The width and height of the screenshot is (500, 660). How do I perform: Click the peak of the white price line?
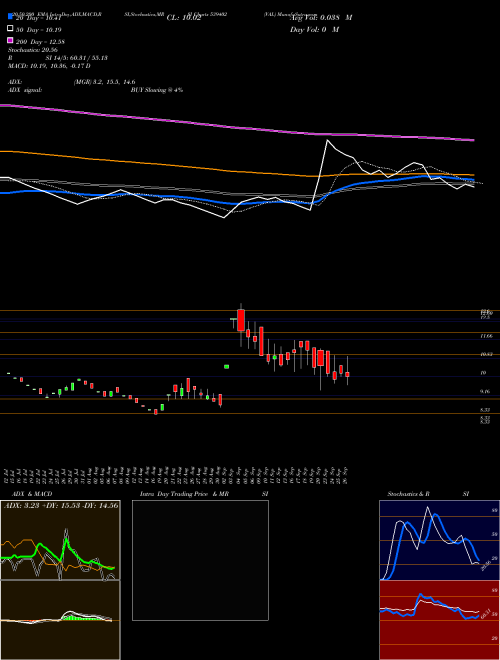coord(327,141)
